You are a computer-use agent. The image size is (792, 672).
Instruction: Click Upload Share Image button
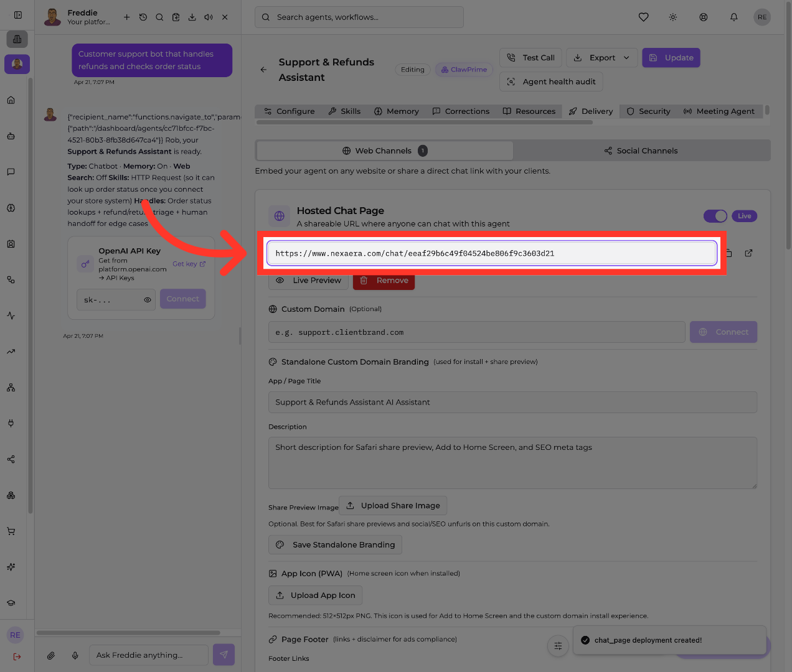(393, 505)
